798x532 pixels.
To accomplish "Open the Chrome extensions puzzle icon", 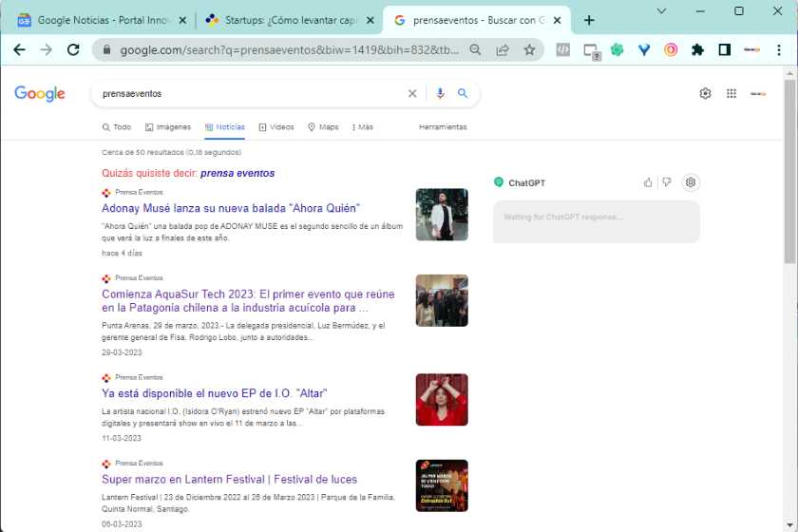I will (697, 50).
